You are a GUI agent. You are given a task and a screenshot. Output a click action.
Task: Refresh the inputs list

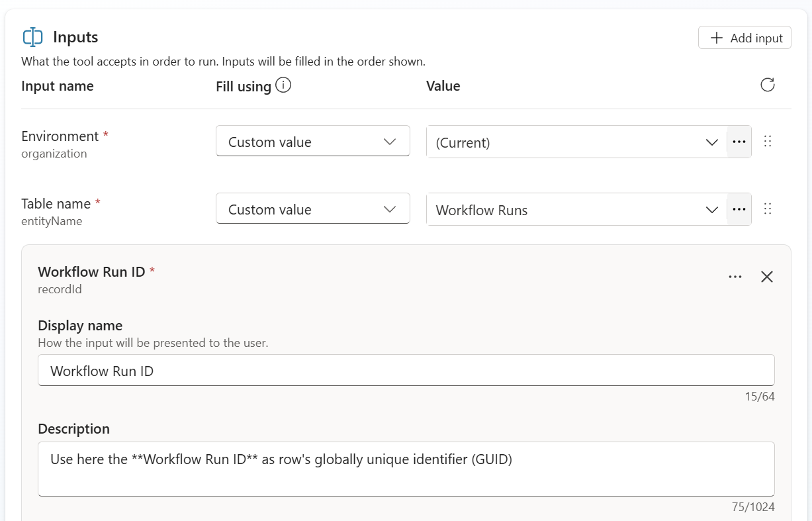point(767,85)
